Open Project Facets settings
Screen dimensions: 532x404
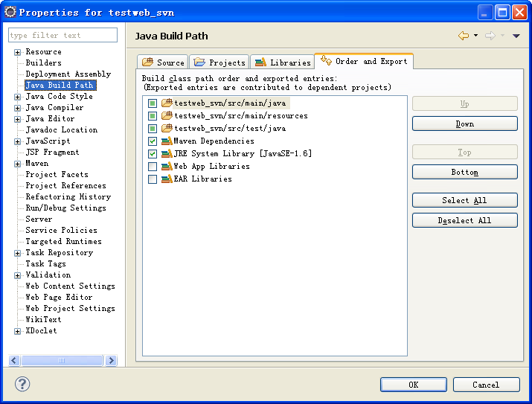click(x=57, y=174)
